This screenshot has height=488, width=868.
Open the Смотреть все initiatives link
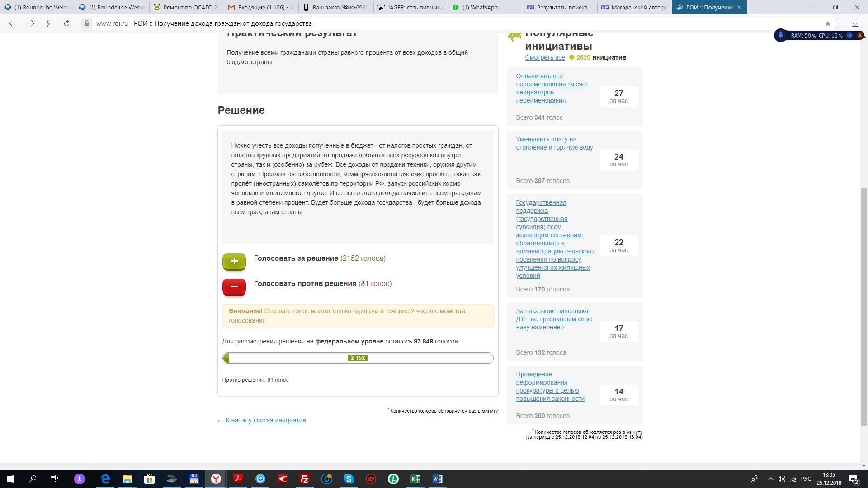coord(545,57)
